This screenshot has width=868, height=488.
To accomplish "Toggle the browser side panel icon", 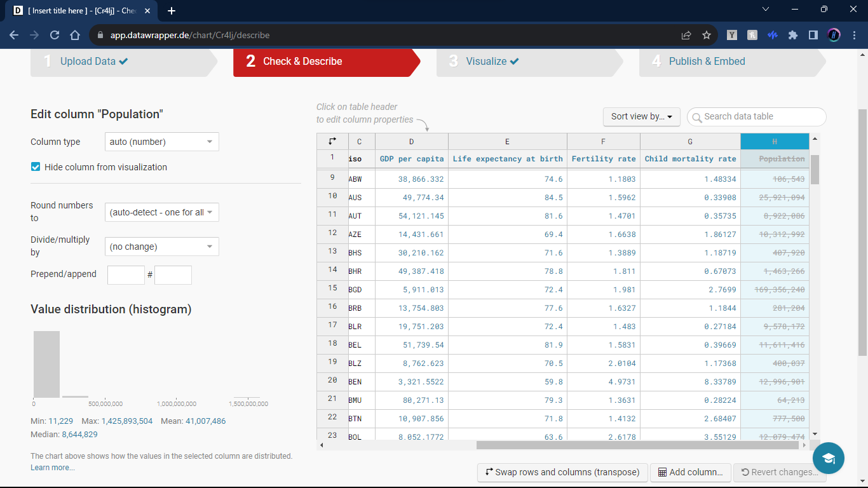I will [x=813, y=36].
